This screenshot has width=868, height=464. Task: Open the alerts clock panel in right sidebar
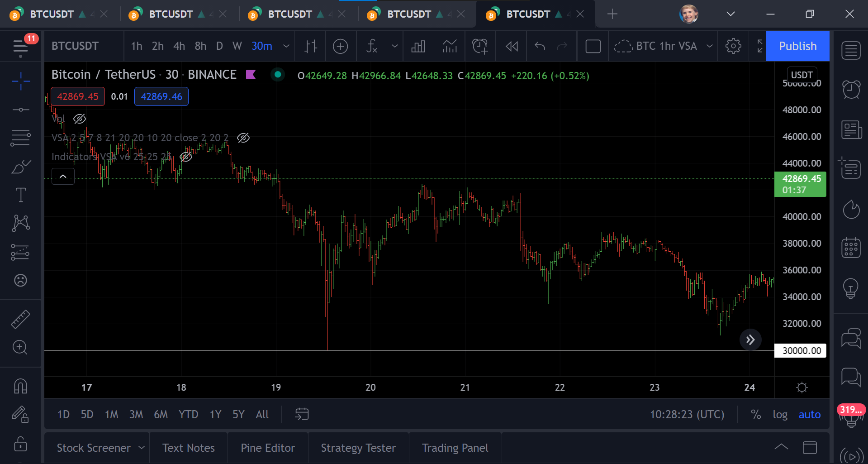[x=851, y=89]
